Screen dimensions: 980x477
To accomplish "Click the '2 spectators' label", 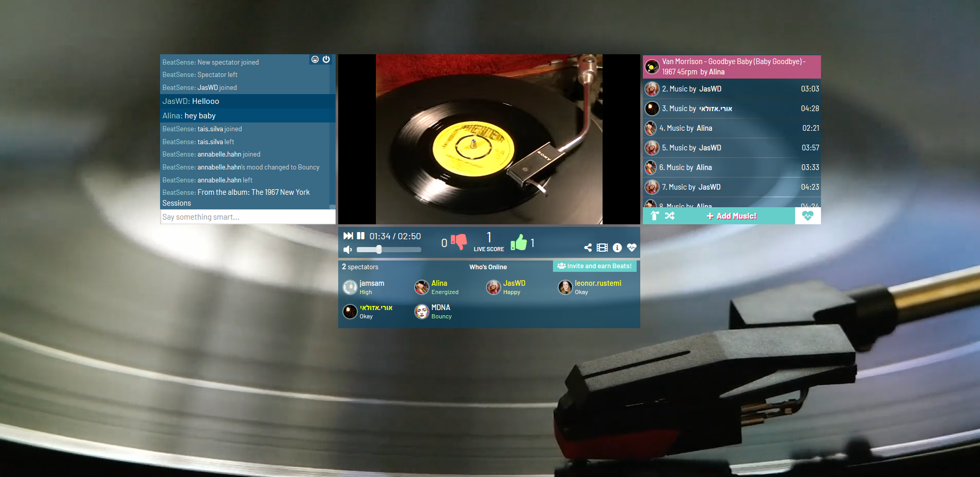I will coord(360,267).
